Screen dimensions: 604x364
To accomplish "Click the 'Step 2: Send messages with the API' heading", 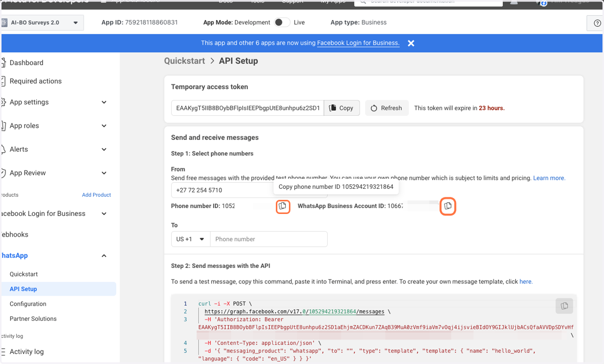I will (221, 266).
